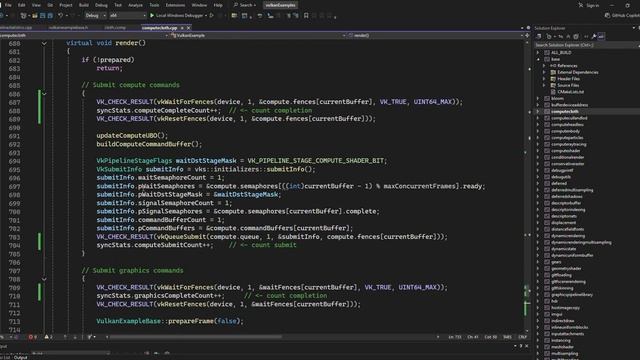Select the geometryshader project

point(566,268)
